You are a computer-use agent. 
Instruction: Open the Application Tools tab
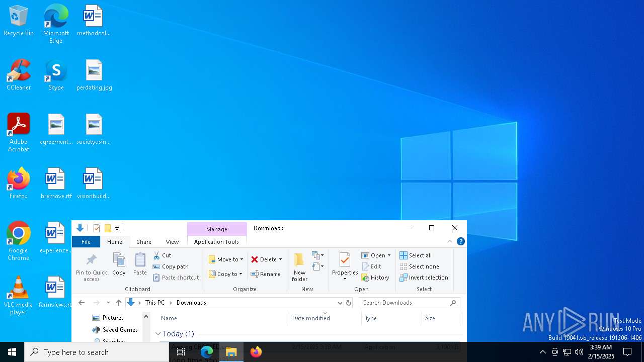pos(216,242)
